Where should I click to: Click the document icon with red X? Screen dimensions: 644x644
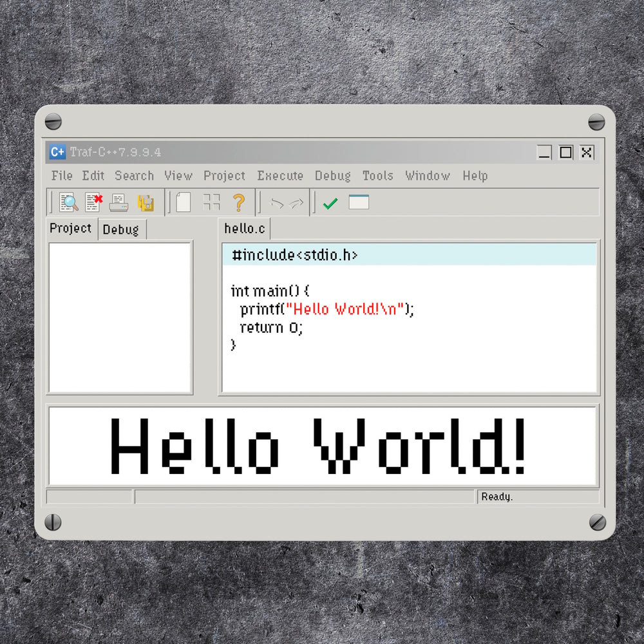click(94, 202)
